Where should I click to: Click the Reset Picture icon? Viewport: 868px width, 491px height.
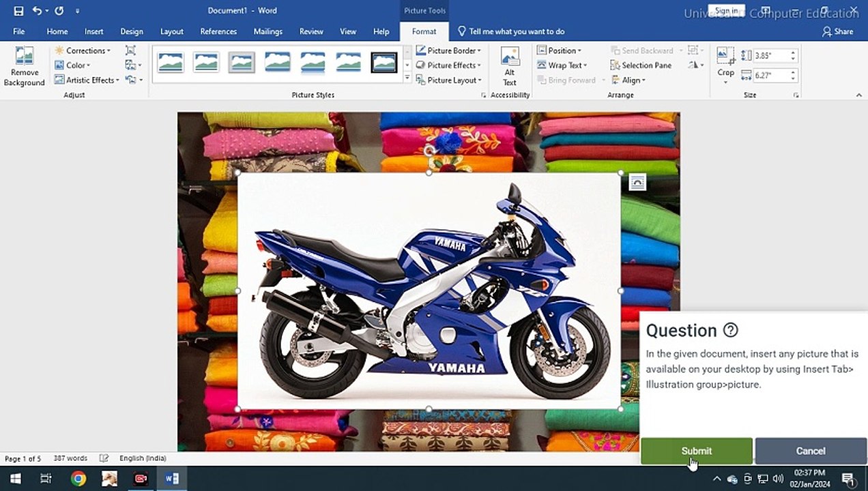pyautogui.click(x=133, y=80)
